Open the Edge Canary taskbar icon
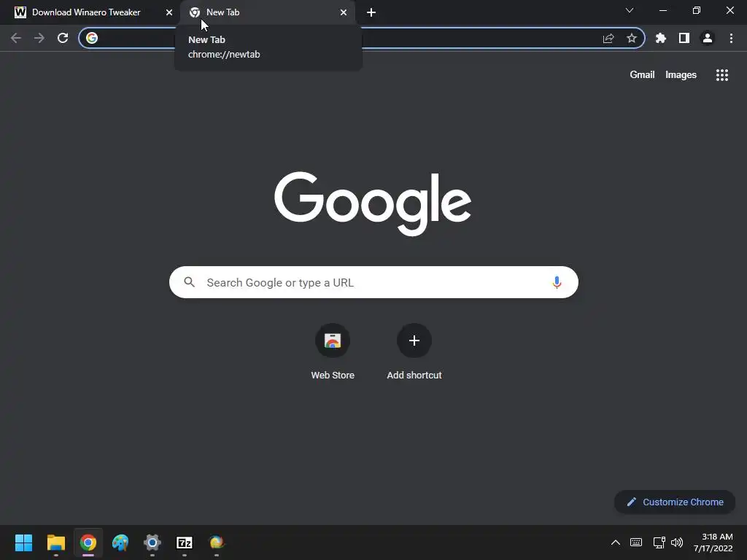Viewport: 747px width, 560px height. coord(216,542)
